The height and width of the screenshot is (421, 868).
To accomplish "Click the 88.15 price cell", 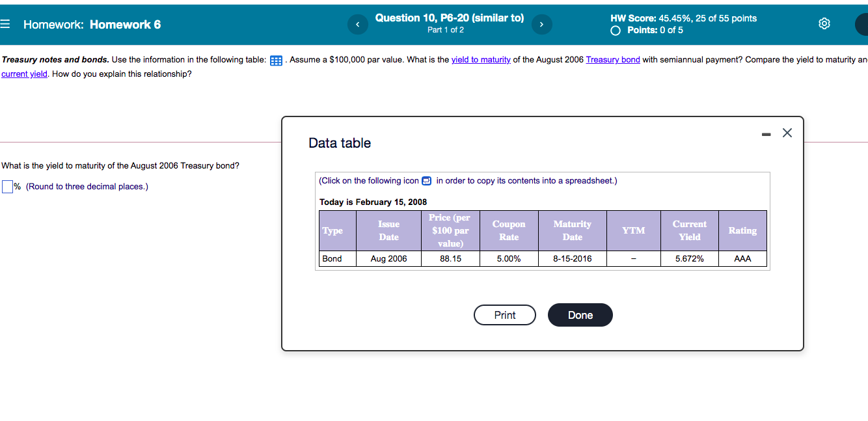I will coord(450,259).
